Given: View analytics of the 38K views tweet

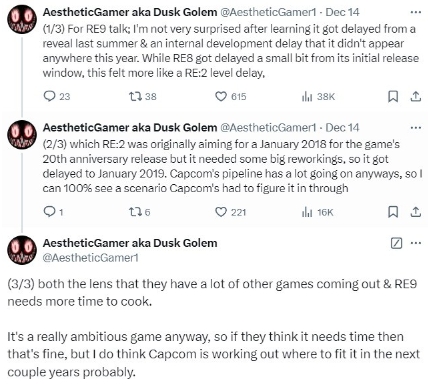Looking at the screenshot, I should [318, 97].
